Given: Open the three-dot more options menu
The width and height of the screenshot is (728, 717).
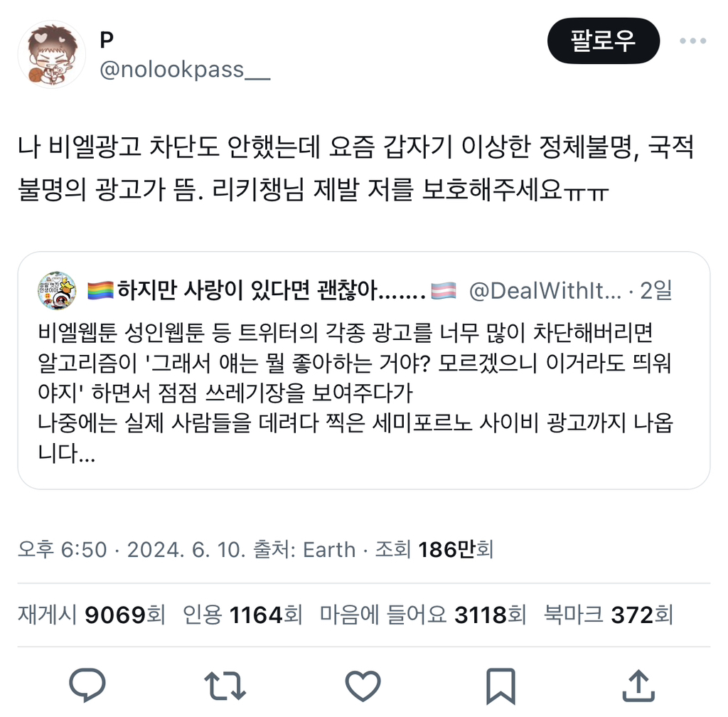Looking at the screenshot, I should (x=692, y=41).
